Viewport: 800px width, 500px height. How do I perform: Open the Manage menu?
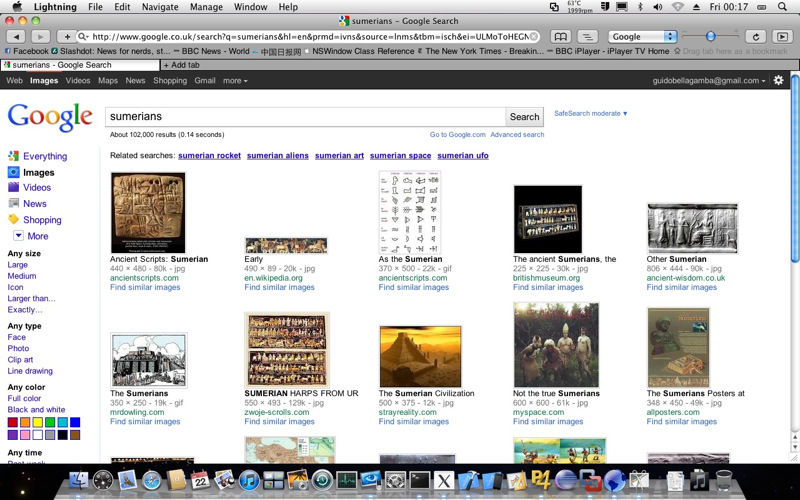click(x=206, y=7)
